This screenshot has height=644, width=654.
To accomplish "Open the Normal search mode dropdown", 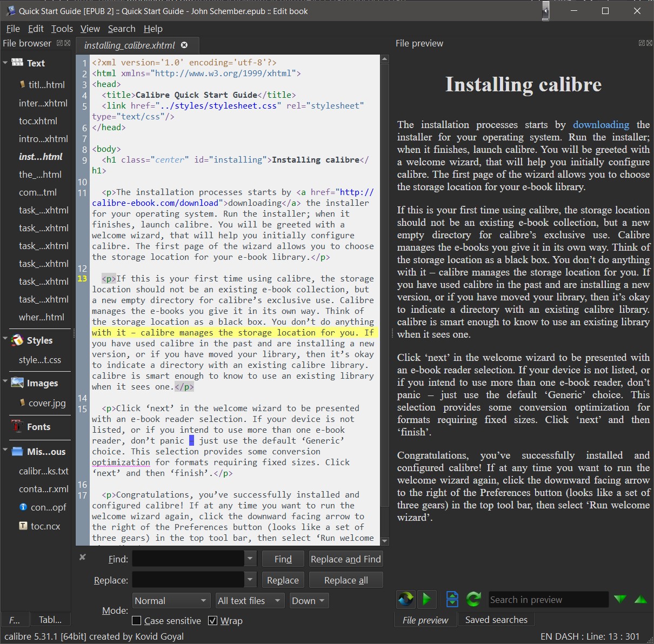I will (171, 601).
